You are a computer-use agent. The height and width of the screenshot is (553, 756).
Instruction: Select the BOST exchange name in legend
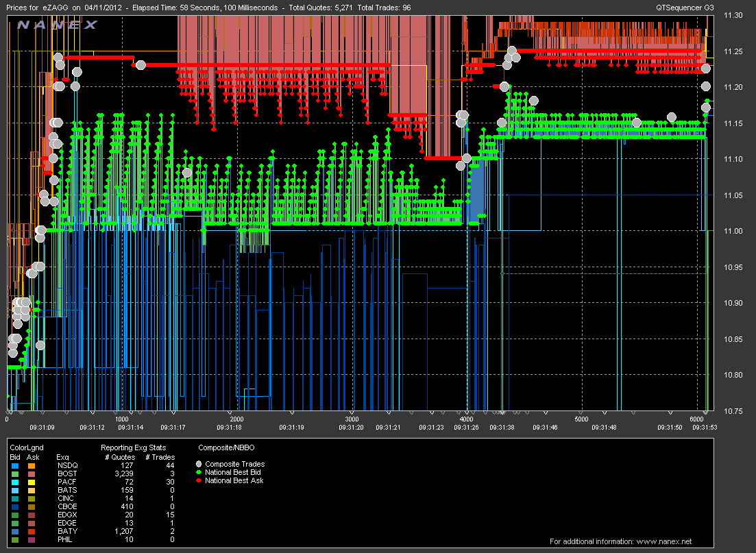coord(67,474)
